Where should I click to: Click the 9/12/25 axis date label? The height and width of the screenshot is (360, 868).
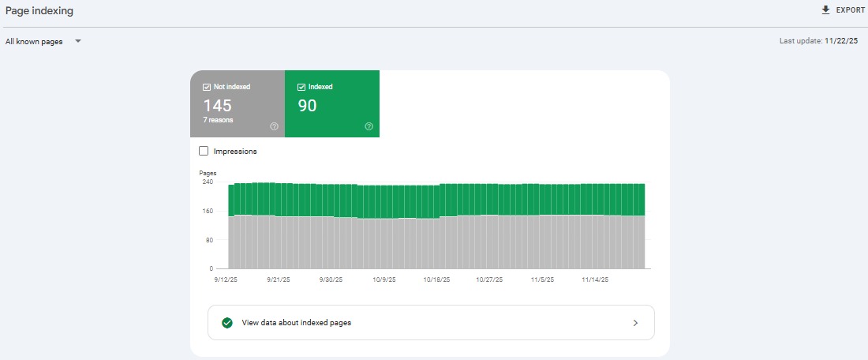pyautogui.click(x=226, y=279)
